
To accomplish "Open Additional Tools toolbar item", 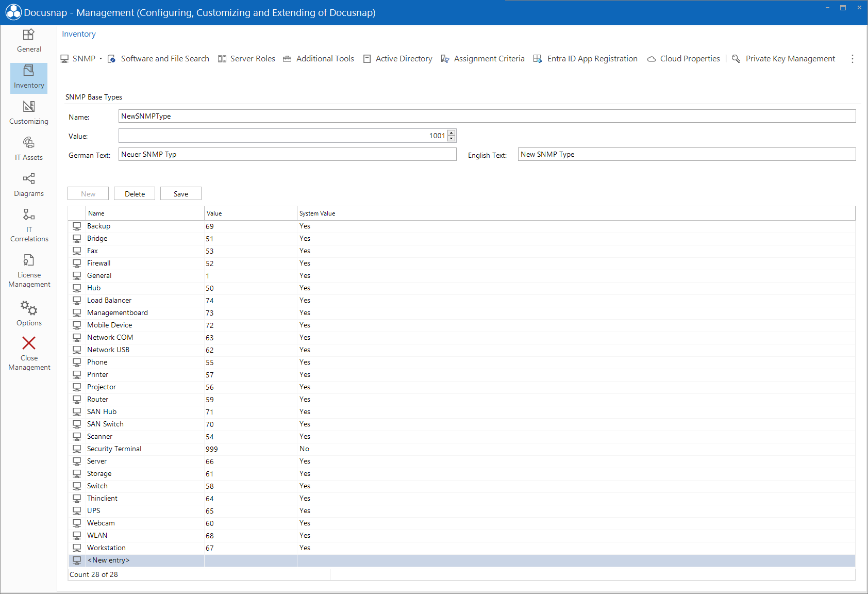I will [319, 59].
